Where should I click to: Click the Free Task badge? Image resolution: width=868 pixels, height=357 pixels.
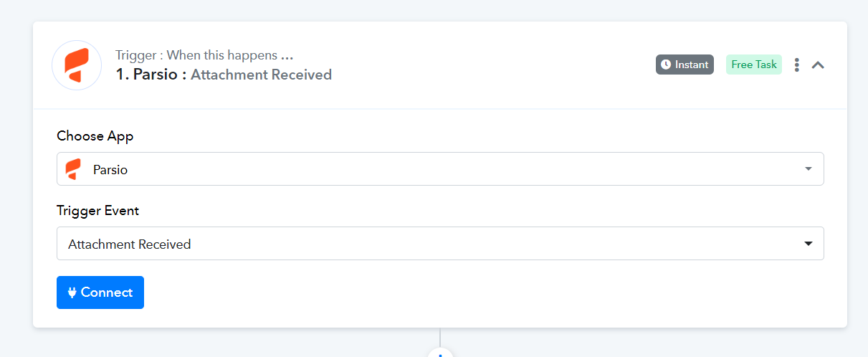click(754, 65)
